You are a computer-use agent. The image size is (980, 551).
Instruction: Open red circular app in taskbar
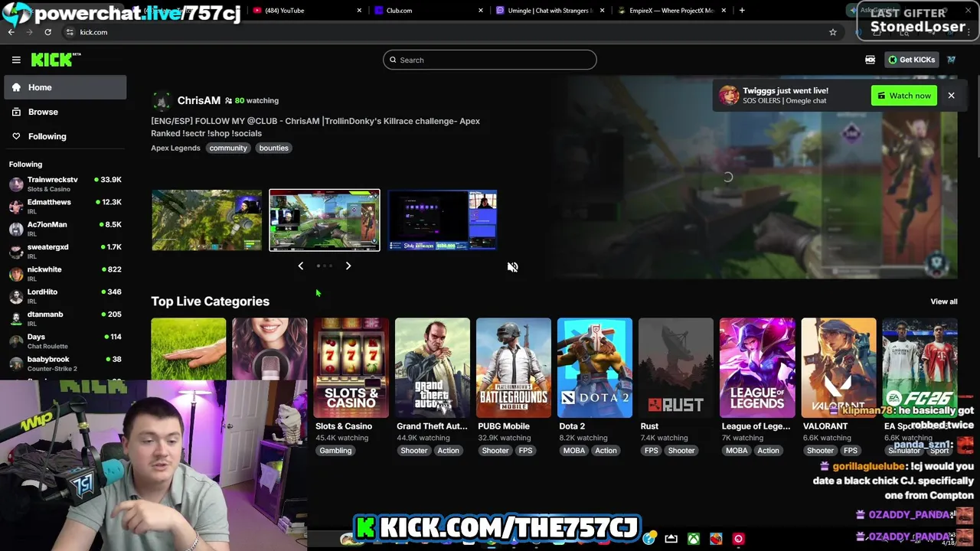tap(738, 539)
